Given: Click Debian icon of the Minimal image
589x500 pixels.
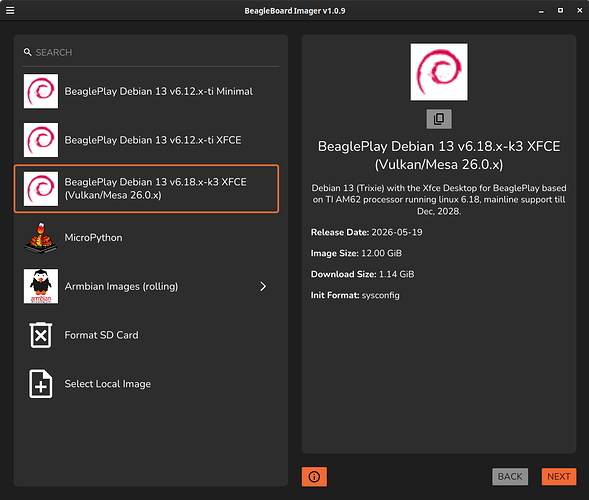Looking at the screenshot, I should [41, 91].
